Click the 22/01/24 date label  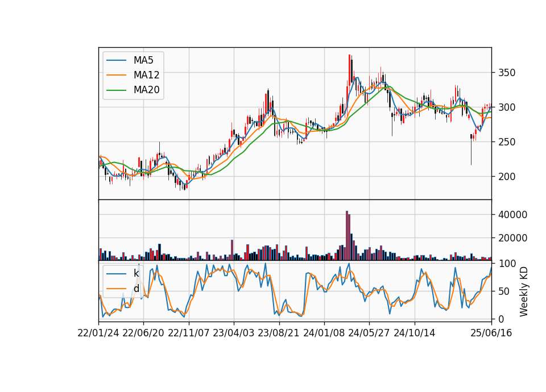click(x=98, y=333)
